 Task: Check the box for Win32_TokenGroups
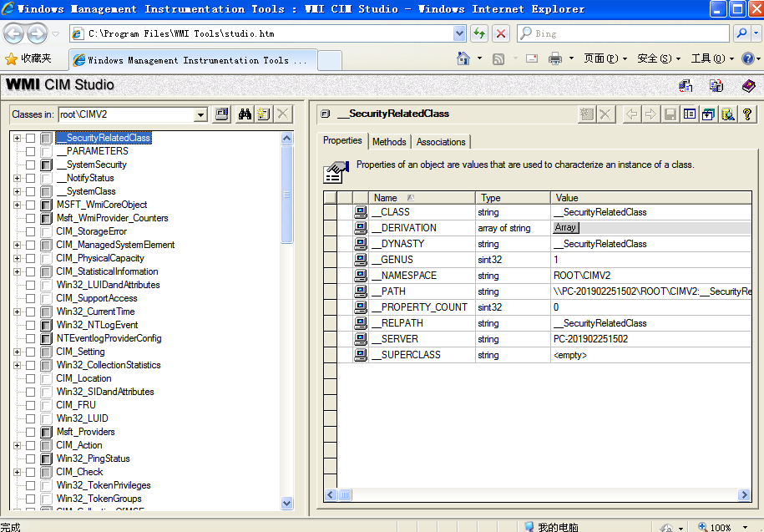point(30,499)
